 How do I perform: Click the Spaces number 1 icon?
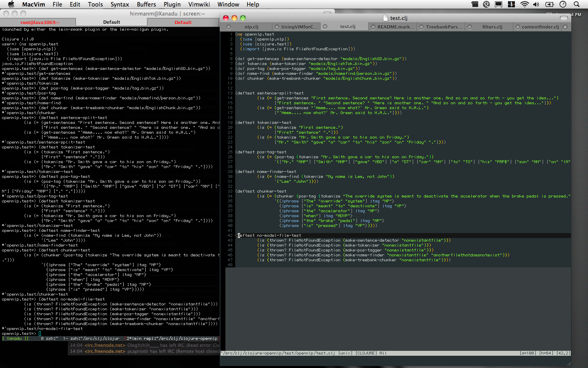coord(511,4)
